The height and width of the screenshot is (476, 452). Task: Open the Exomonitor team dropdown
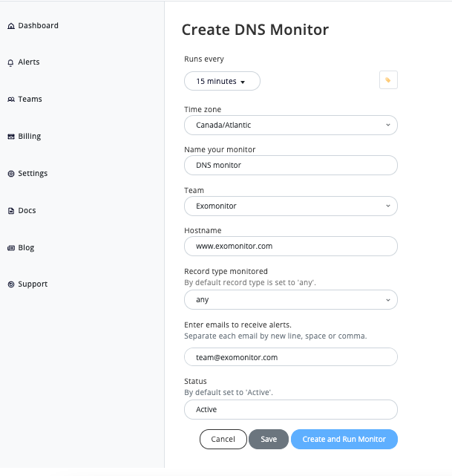tap(291, 206)
